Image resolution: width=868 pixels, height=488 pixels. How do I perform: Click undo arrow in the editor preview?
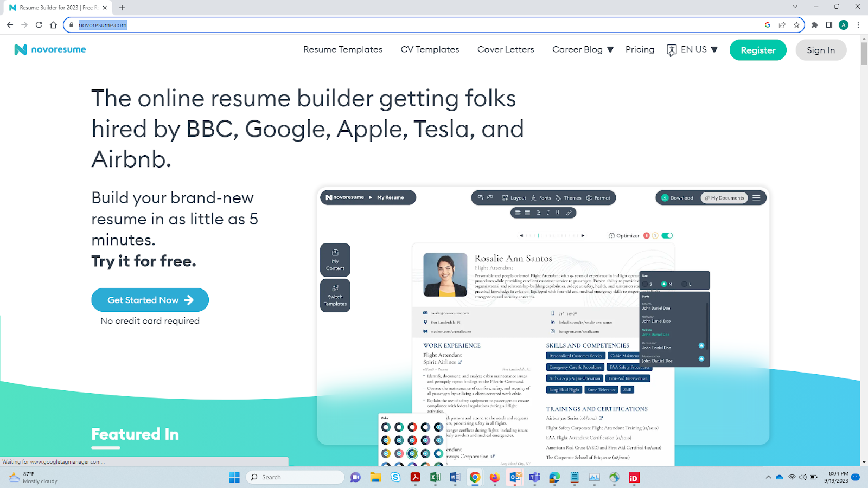point(480,198)
